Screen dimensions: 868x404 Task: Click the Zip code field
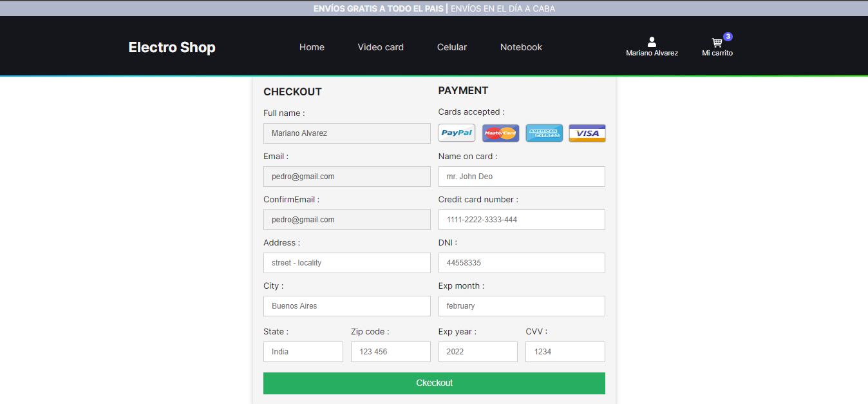click(390, 351)
